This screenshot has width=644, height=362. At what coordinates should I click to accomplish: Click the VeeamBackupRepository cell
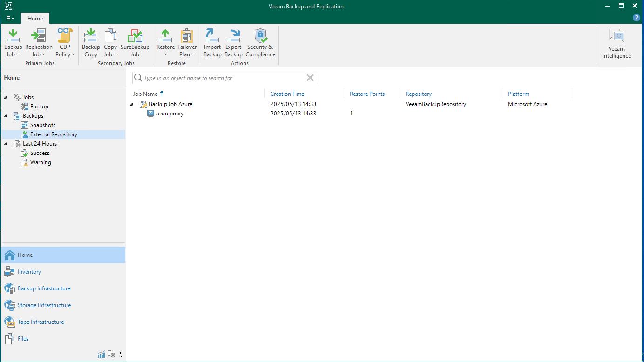point(435,104)
